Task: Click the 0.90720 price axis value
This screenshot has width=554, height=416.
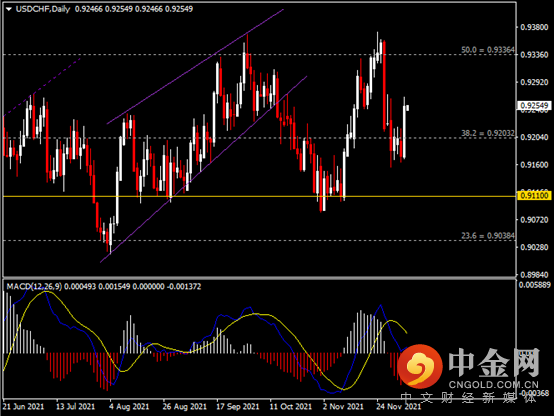Action: point(534,220)
